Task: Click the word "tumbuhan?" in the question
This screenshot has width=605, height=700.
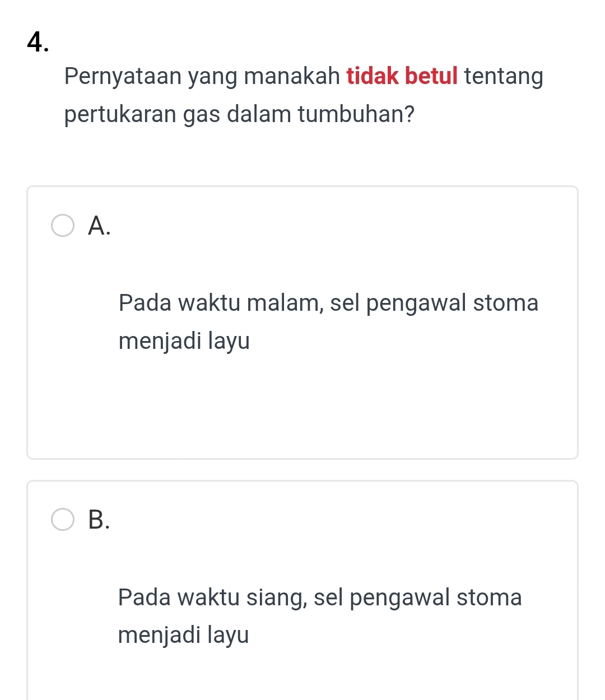Action: point(356,114)
